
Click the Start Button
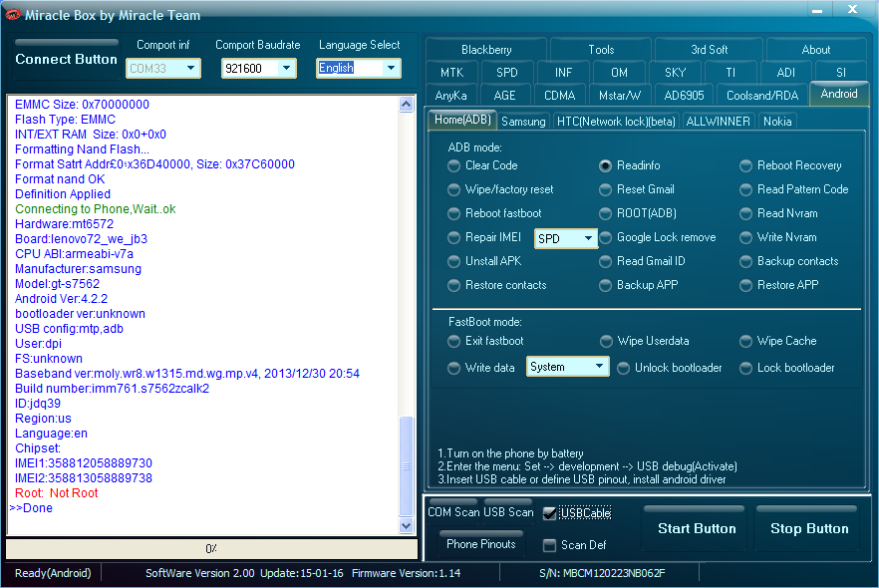coord(697,528)
